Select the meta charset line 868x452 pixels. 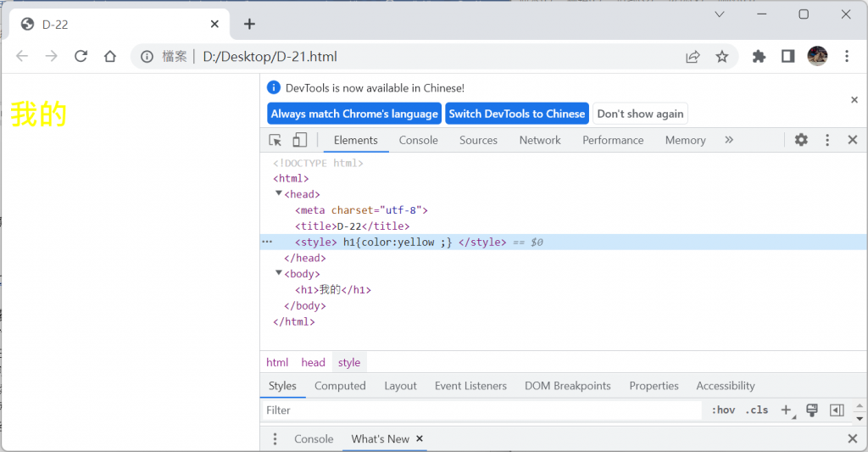click(x=361, y=210)
